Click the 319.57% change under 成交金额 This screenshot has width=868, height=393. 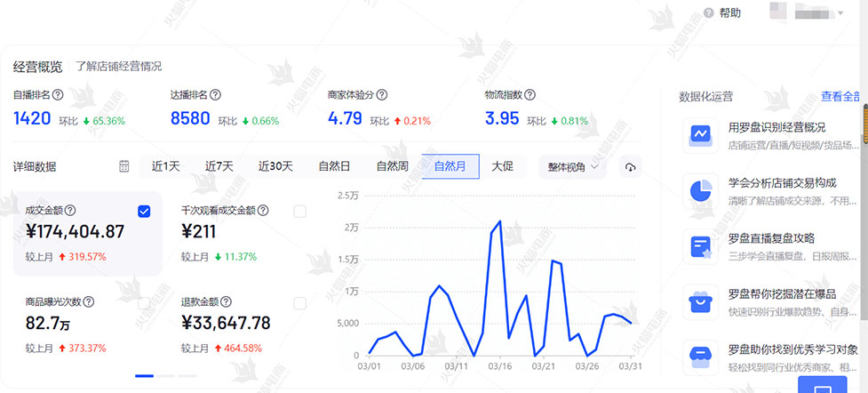(87, 257)
